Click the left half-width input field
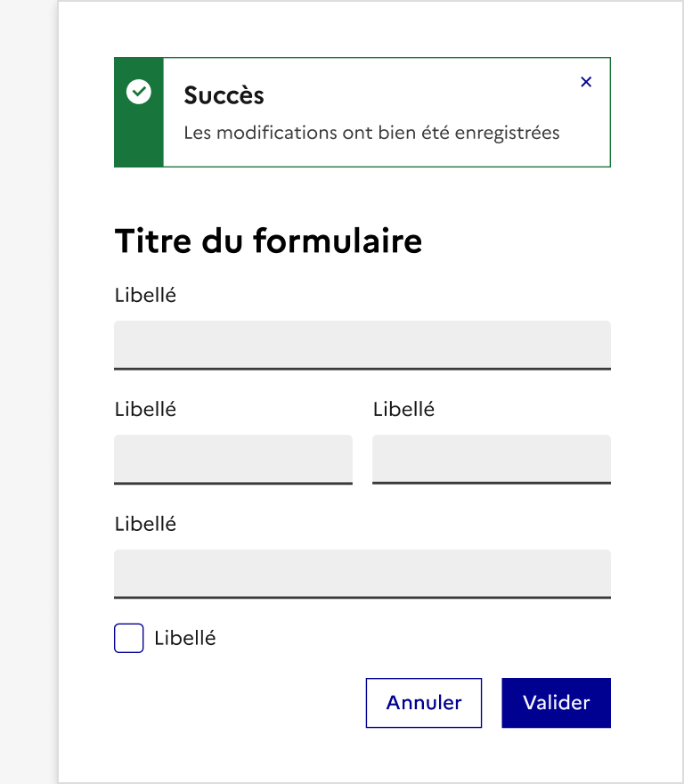Image resolution: width=684 pixels, height=784 pixels. 233,458
